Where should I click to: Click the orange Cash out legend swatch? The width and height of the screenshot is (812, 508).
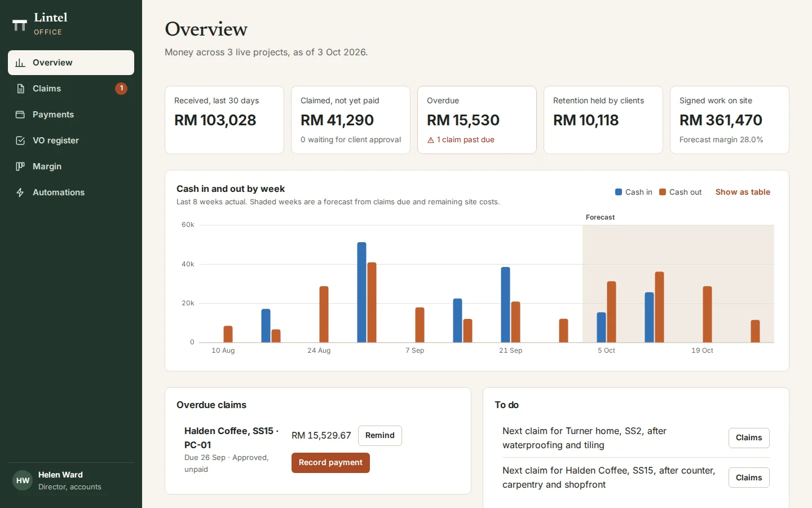pos(663,192)
